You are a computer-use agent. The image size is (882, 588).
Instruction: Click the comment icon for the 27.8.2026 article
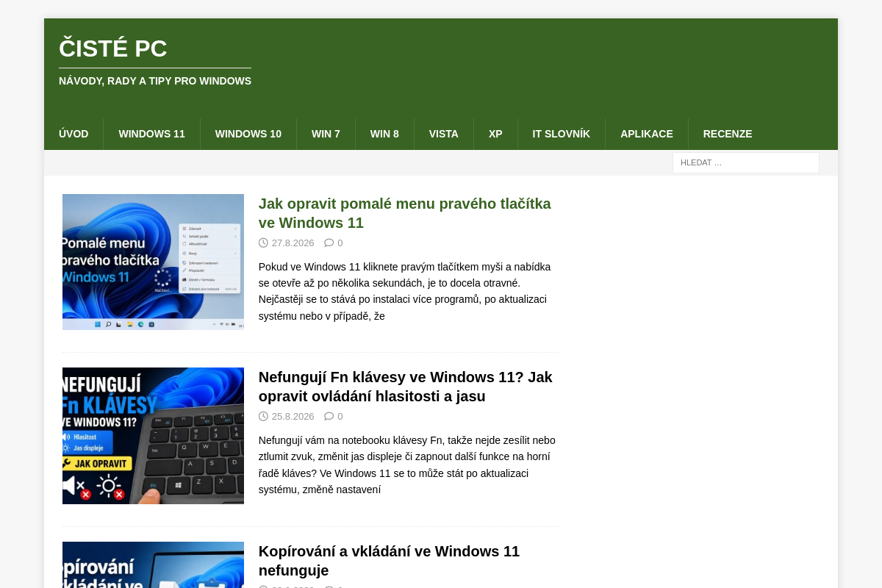(x=329, y=243)
